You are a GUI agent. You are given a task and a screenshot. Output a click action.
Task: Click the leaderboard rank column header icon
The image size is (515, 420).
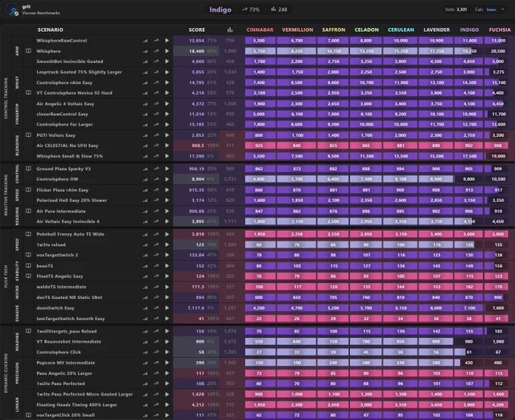[230, 30]
